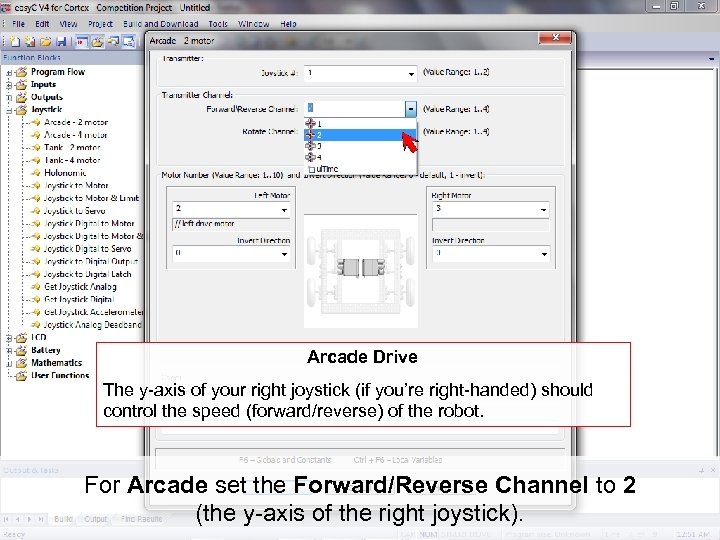Screen dimensions: 720x540
Task: Expand the Mathematics folder
Action: click(x=9, y=363)
